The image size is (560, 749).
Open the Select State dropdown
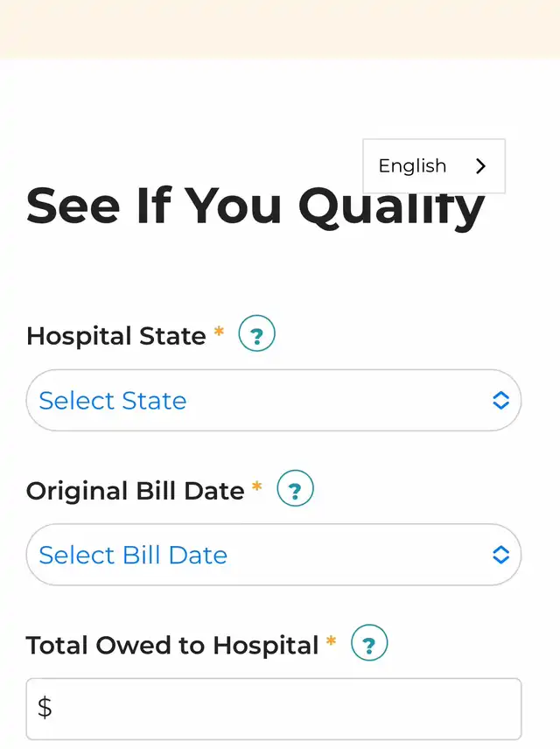click(x=262, y=401)
